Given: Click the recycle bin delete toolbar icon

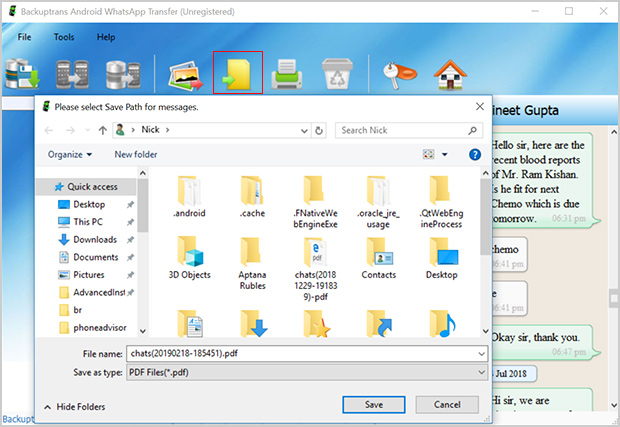Looking at the screenshot, I should pos(337,74).
